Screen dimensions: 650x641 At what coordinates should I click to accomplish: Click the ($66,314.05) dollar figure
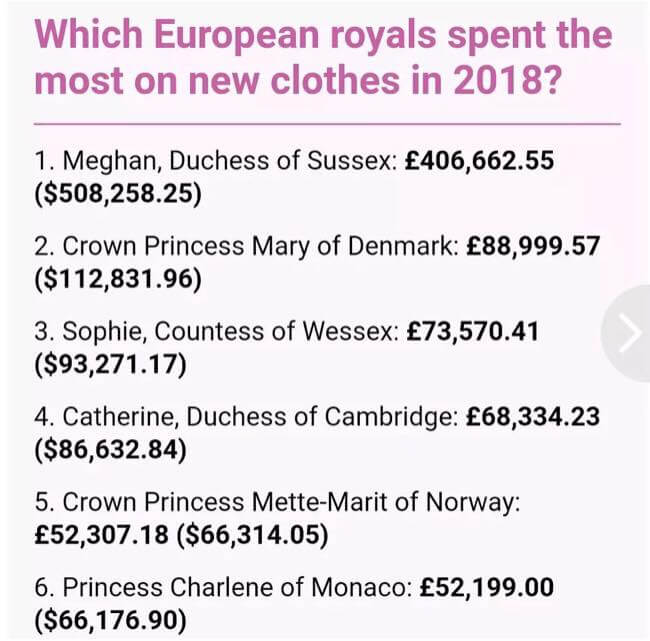click(x=252, y=535)
